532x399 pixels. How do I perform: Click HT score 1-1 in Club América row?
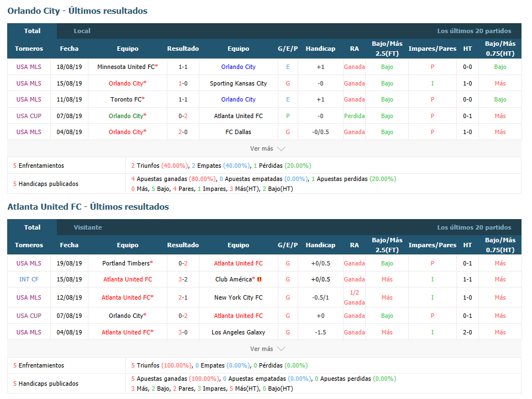[467, 279]
